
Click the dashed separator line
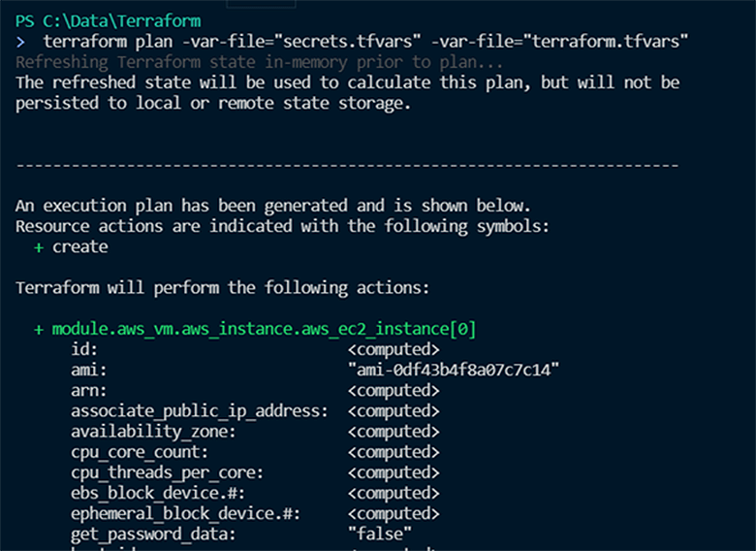(x=347, y=166)
